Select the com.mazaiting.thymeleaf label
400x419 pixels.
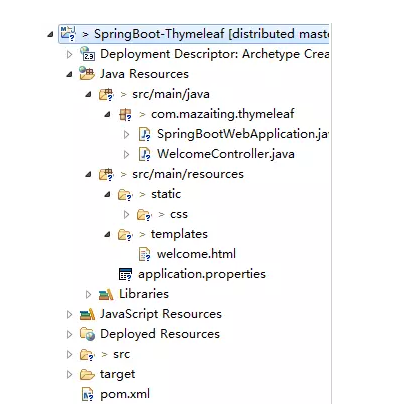point(223,114)
